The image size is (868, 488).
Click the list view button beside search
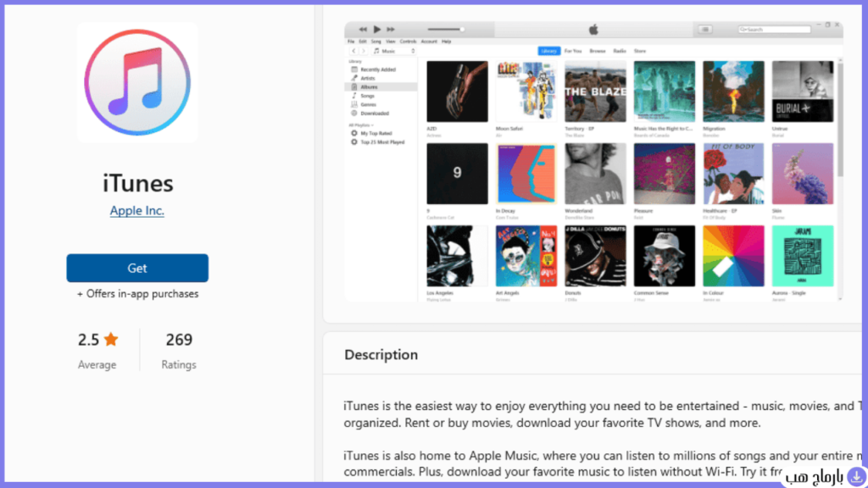704,30
